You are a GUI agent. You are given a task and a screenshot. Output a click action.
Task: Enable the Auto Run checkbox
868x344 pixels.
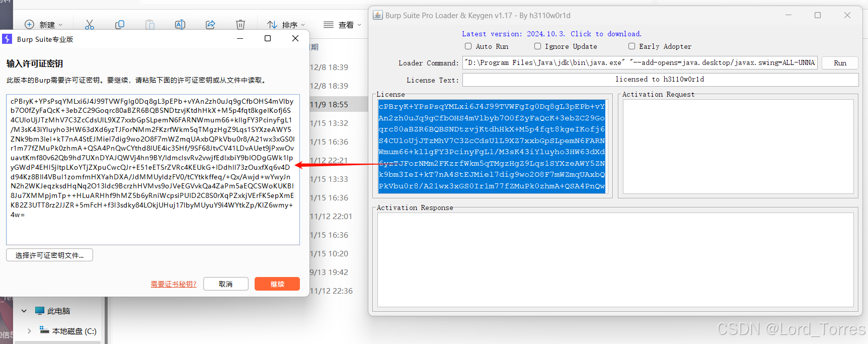point(468,46)
